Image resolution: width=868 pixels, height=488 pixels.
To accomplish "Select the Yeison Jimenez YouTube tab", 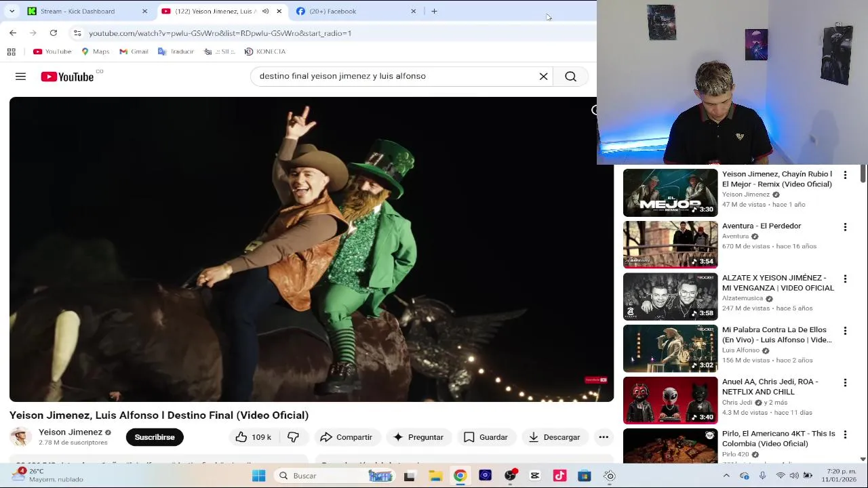I will pos(213,11).
